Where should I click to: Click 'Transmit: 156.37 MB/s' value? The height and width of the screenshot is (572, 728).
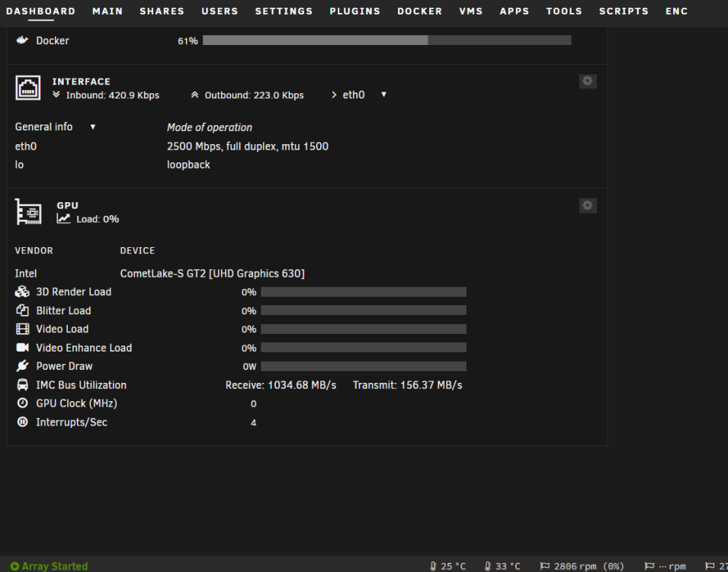pyautogui.click(x=408, y=384)
